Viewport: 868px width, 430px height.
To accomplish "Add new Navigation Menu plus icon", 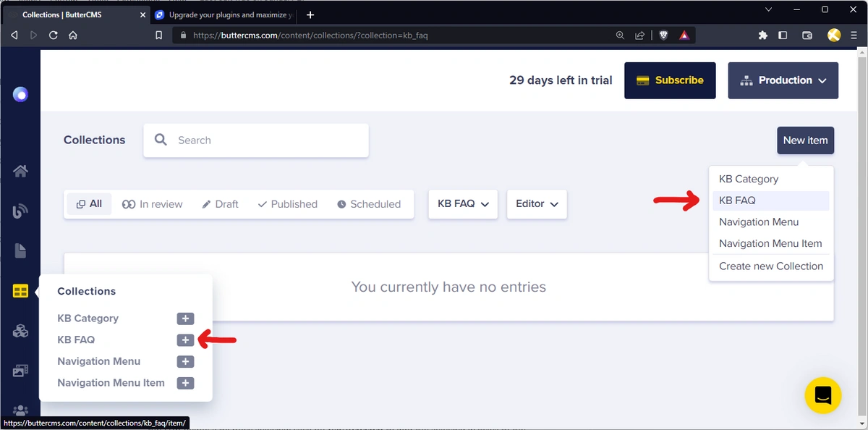I will pyautogui.click(x=185, y=361).
